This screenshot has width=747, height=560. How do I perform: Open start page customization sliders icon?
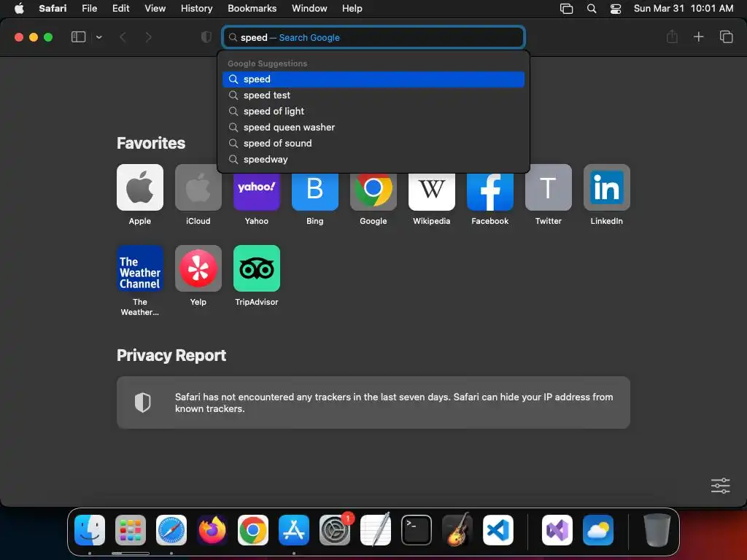720,486
